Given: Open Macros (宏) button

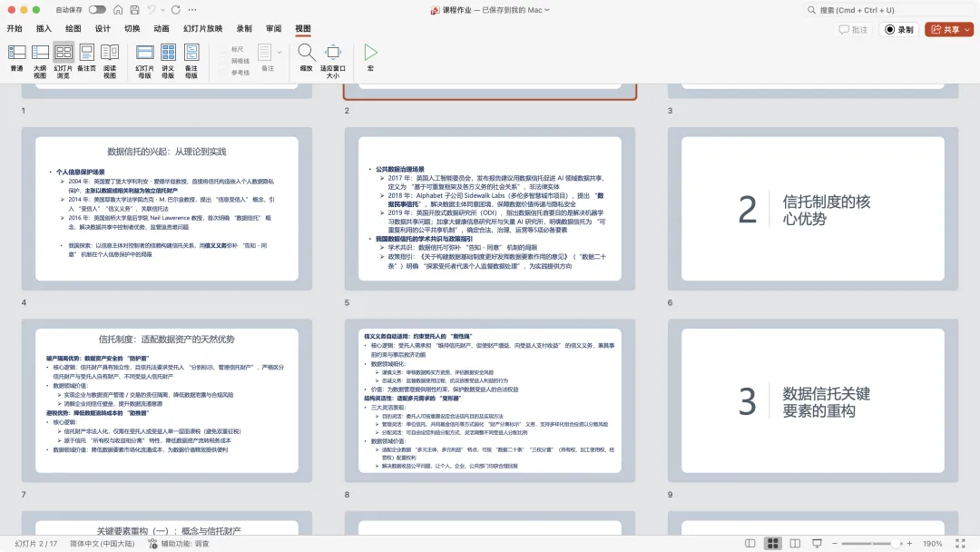Looking at the screenshot, I should tap(370, 58).
